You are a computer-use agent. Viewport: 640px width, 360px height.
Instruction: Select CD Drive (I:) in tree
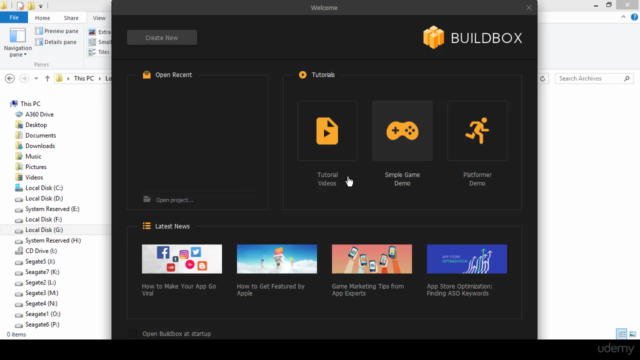click(x=41, y=251)
